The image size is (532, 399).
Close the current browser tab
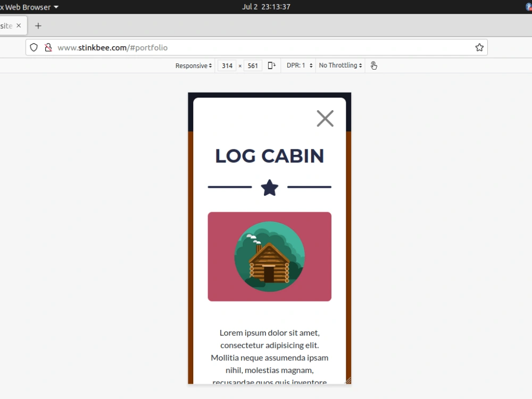(x=19, y=26)
